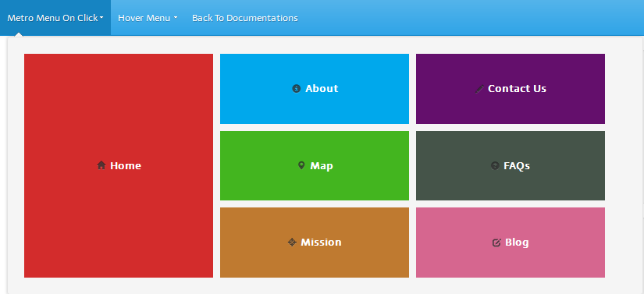The height and width of the screenshot is (294, 644).
Task: Go to the Home text label
Action: pyautogui.click(x=126, y=165)
